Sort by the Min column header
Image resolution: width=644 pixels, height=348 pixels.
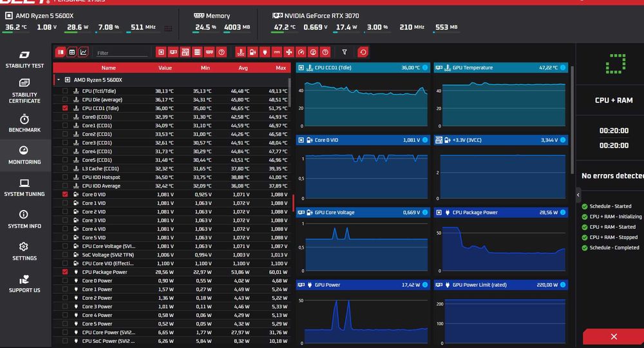(205, 68)
